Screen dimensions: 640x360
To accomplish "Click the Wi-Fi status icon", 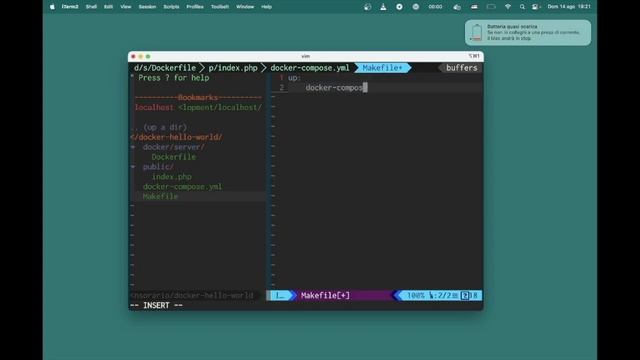I will (508, 7).
